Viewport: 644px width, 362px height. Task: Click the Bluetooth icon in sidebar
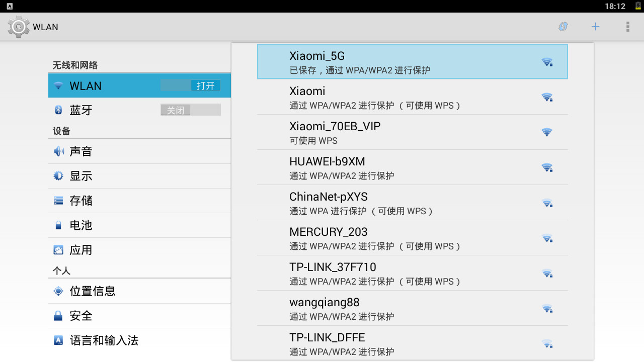pos(58,110)
